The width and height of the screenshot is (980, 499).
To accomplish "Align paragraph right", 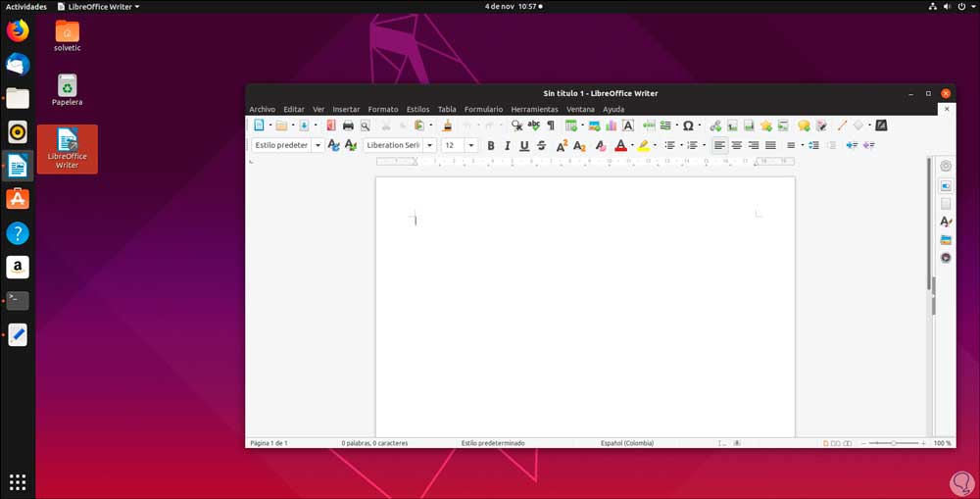I will point(754,146).
